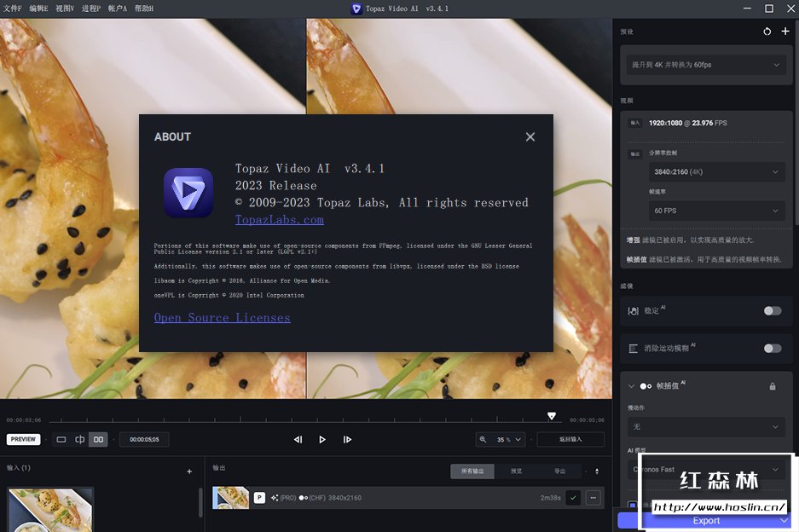Add input video with plus icon
The width and height of the screenshot is (799, 532).
(x=189, y=471)
